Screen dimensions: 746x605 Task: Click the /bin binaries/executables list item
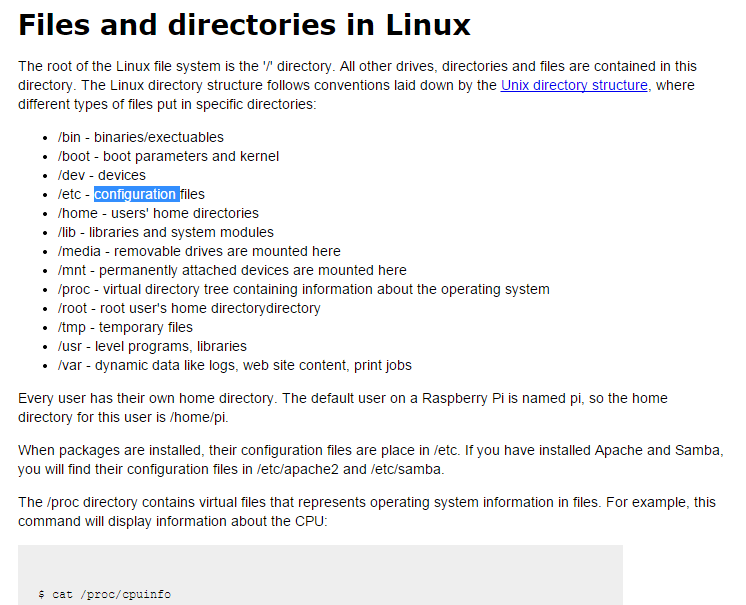pyautogui.click(x=141, y=137)
